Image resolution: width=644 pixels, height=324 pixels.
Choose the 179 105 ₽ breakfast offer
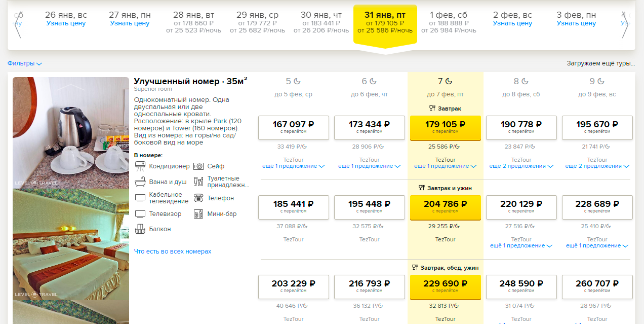pos(445,128)
